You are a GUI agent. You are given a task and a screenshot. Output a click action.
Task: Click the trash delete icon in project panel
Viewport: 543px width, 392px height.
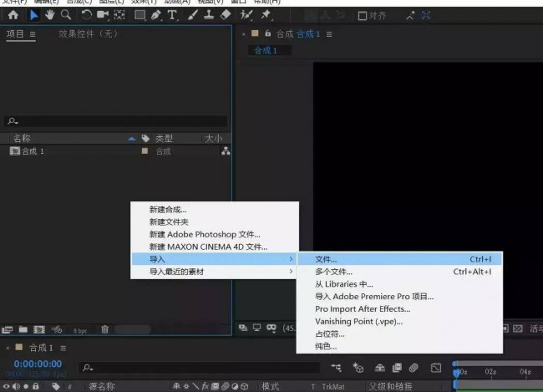pyautogui.click(x=104, y=329)
